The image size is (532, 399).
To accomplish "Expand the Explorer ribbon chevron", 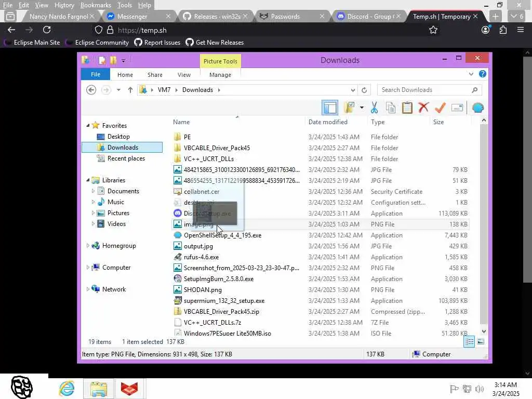I will pos(471,74).
